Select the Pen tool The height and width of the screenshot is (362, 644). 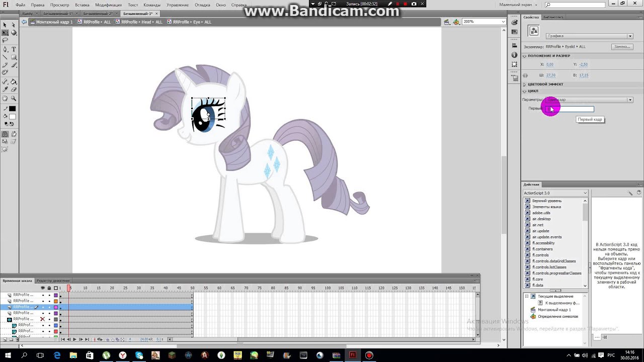[x=5, y=49]
